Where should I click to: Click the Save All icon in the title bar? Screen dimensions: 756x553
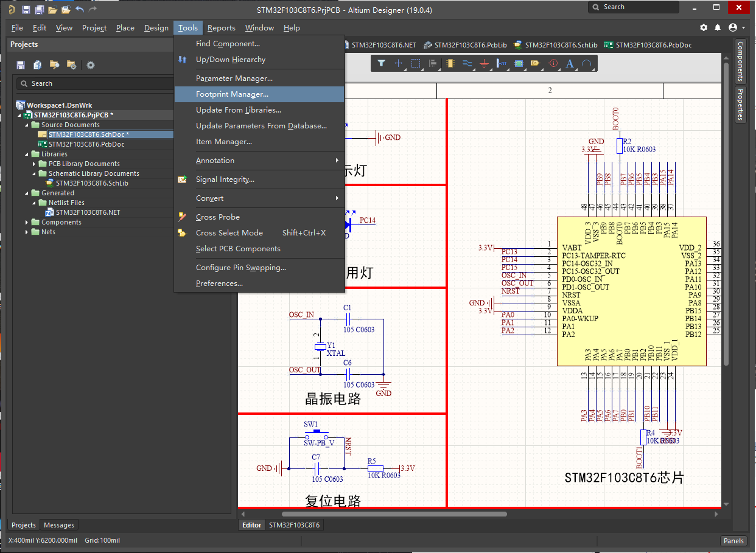point(39,10)
